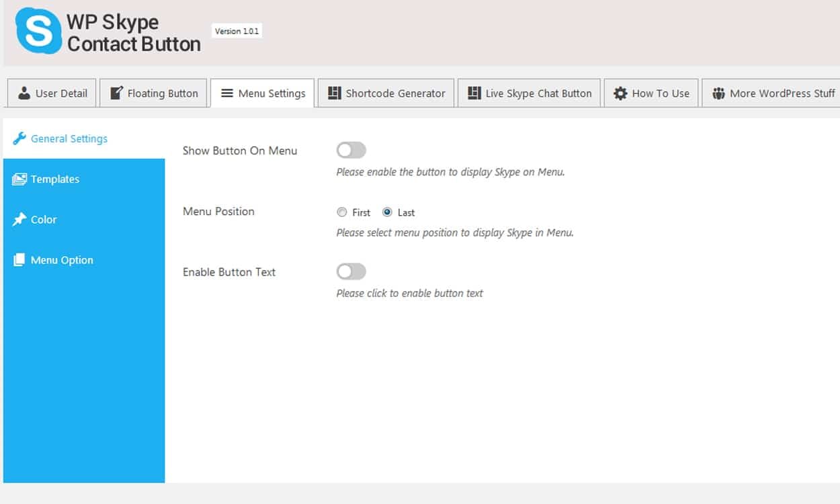Screen dimensions: 840x504
Task: Click the Version 1.0.1 badge
Action: coord(237,31)
